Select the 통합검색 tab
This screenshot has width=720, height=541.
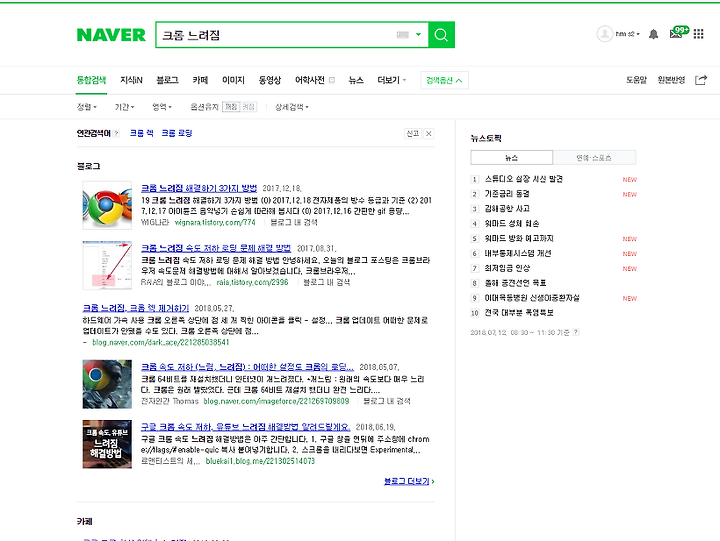tap(91, 80)
